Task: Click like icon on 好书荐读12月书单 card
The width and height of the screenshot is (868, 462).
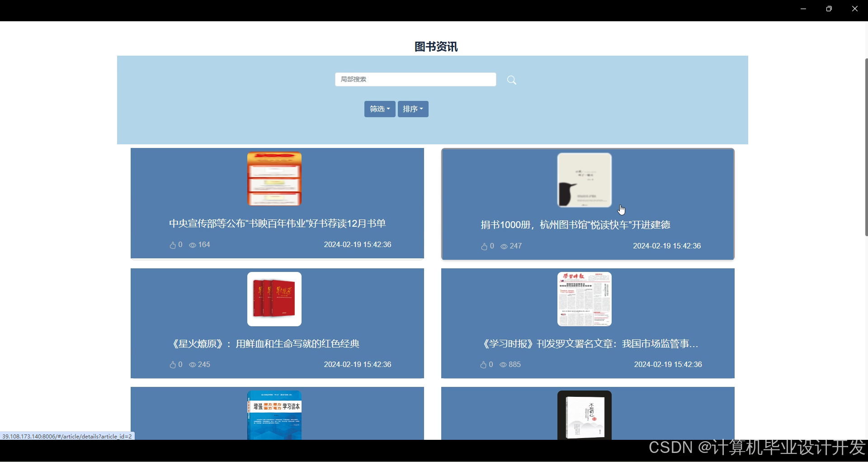Action: tap(173, 245)
